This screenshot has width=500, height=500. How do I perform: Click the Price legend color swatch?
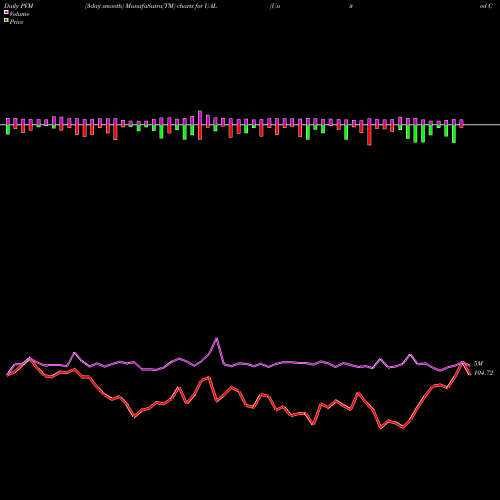click(6, 21)
